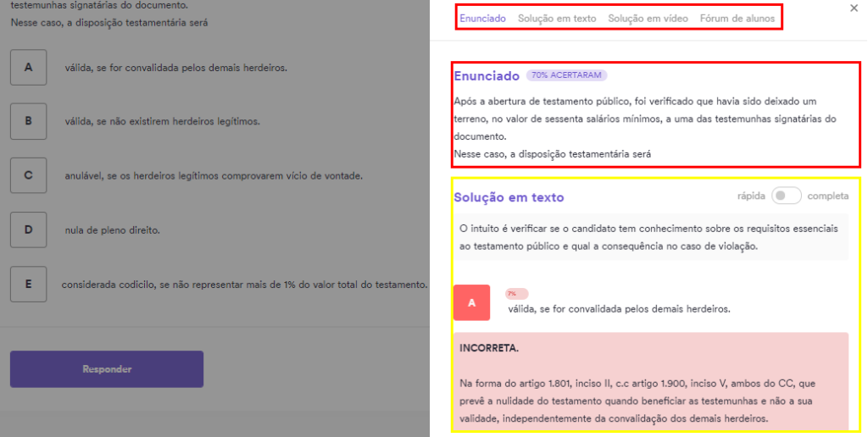Select answer option D box
The image size is (868, 437).
click(x=28, y=230)
